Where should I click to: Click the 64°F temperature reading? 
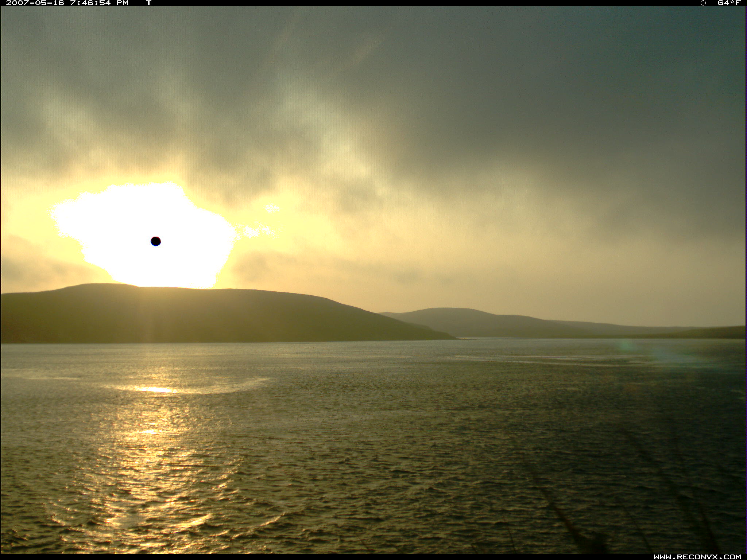(x=729, y=3)
